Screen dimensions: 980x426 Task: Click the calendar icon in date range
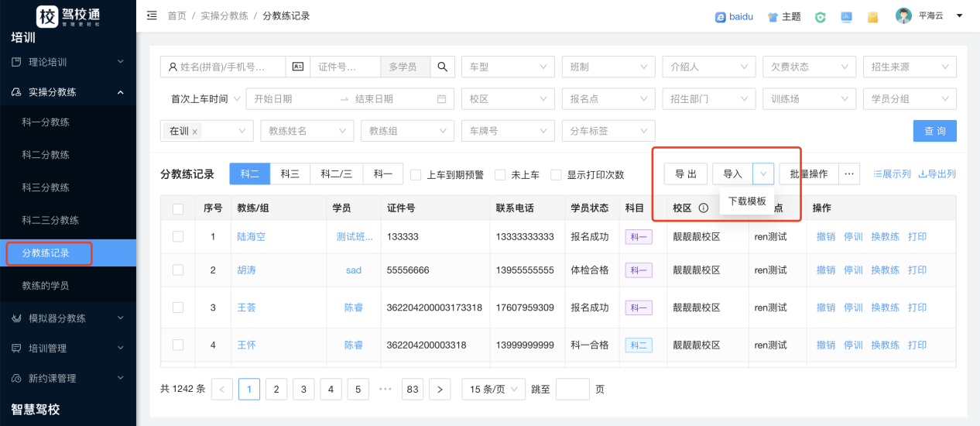coord(441,99)
